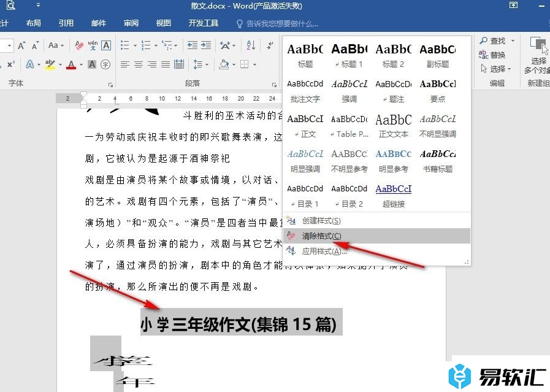Open the Sort (A-Z) tool
The image size is (550, 392).
click(251, 45)
